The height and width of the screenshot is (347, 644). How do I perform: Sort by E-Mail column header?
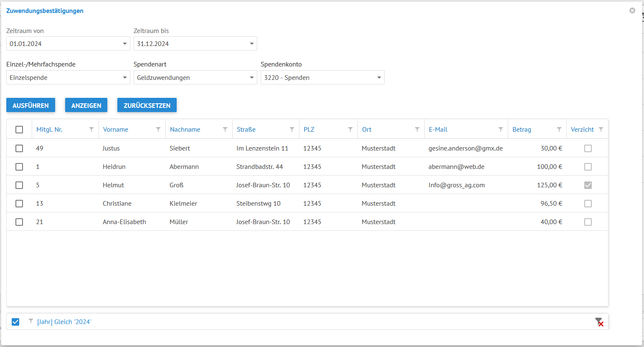coord(438,130)
